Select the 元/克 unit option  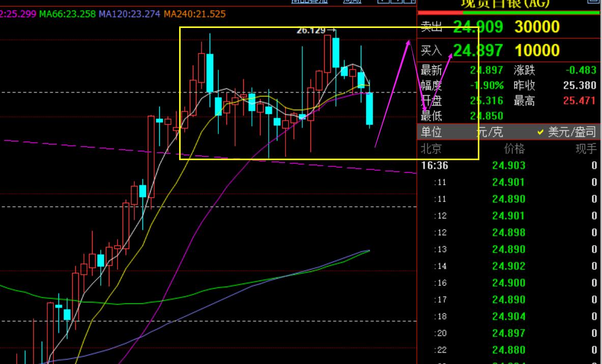click(x=490, y=132)
